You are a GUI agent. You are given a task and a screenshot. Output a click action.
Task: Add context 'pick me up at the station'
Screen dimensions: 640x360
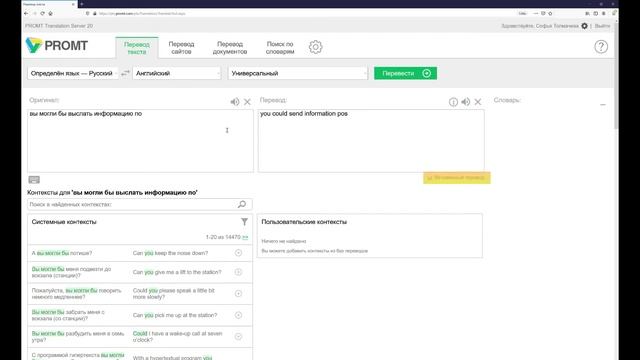point(238,315)
